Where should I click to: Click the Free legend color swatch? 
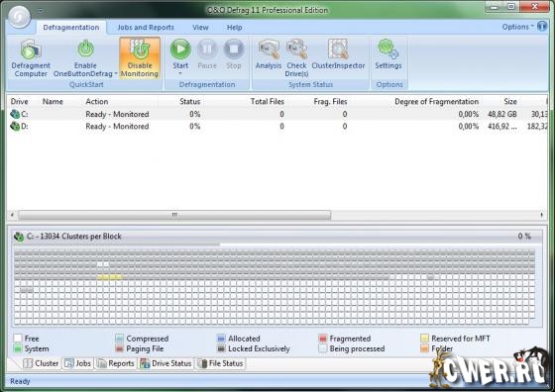click(18, 339)
